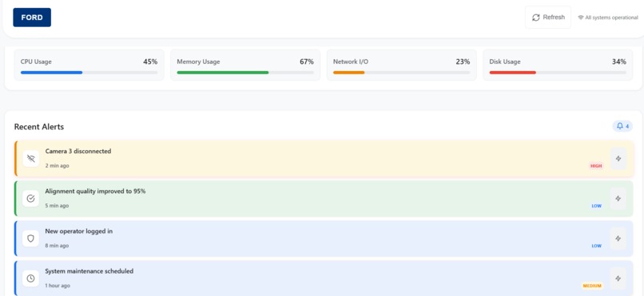This screenshot has height=296, width=644.
Task: Select the 45% CPU value
Action: [x=150, y=61]
